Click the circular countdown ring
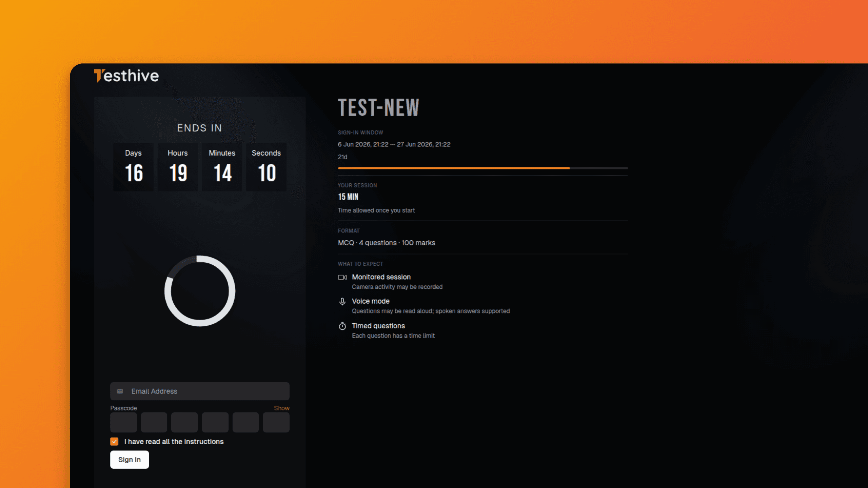Screen dimensions: 868x488 200,291
